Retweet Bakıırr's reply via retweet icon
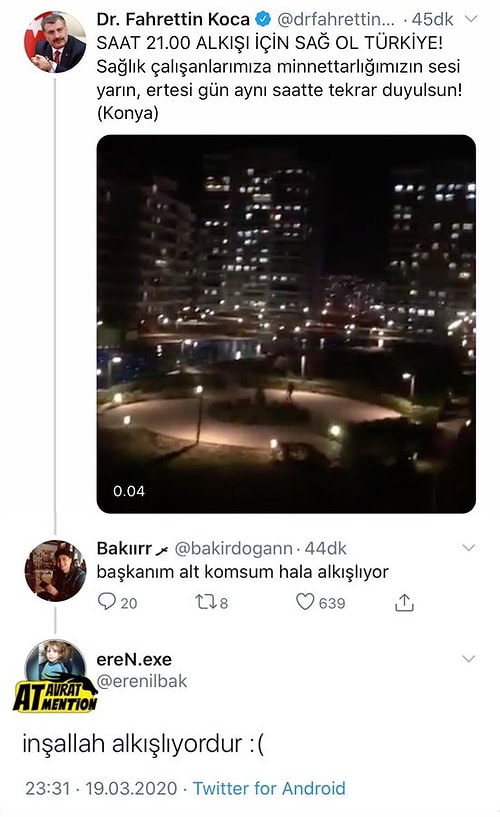 coord(206,602)
